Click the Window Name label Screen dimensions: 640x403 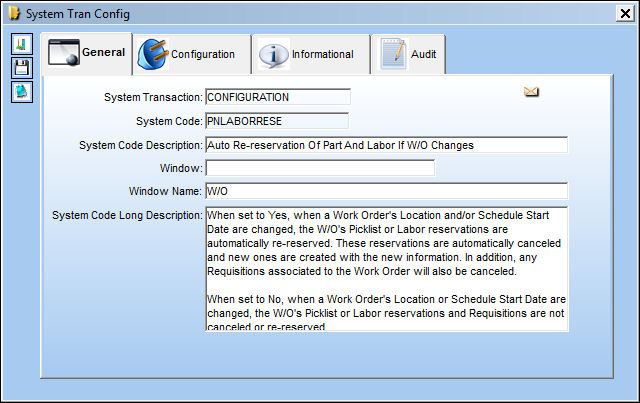pyautogui.click(x=165, y=191)
